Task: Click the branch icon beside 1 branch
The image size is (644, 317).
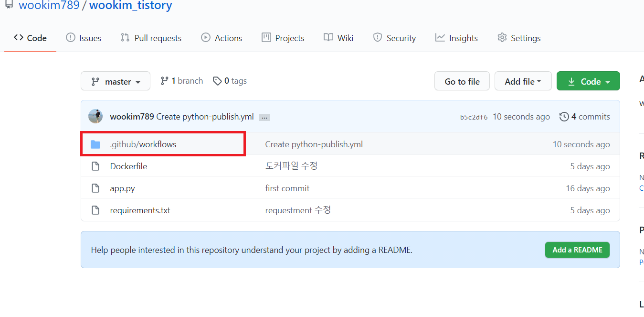Action: point(164,81)
